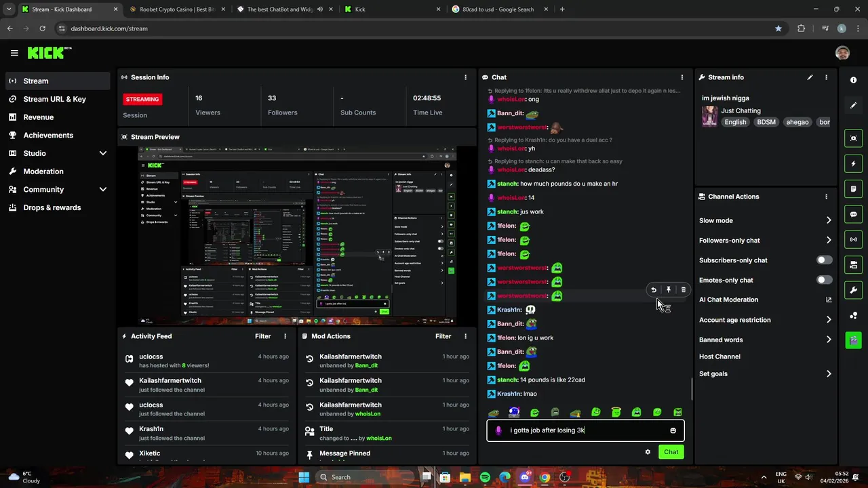Open Mod Actions Filter dropdown
Screen dimensions: 868x488
coord(443,336)
